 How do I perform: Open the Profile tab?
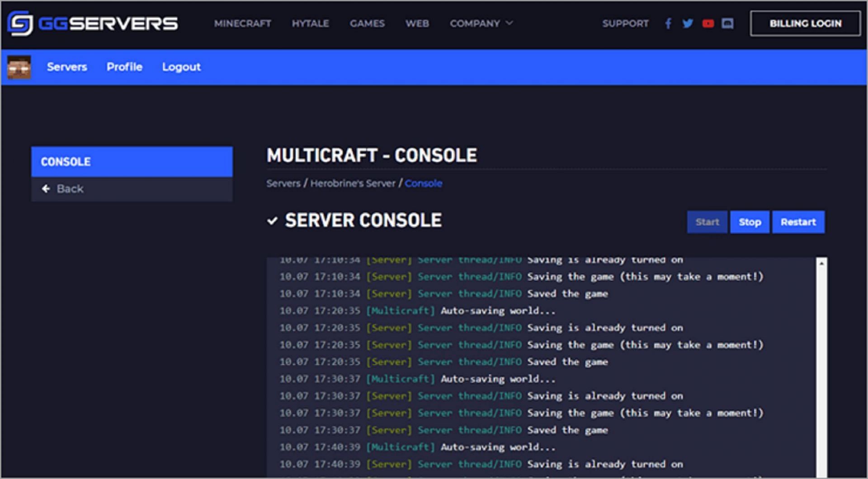(124, 67)
